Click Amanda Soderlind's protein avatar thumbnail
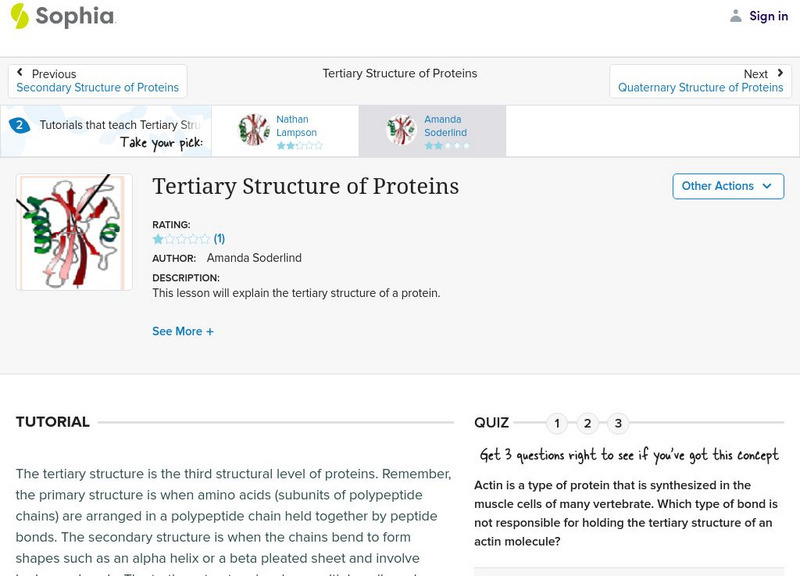 (402, 130)
